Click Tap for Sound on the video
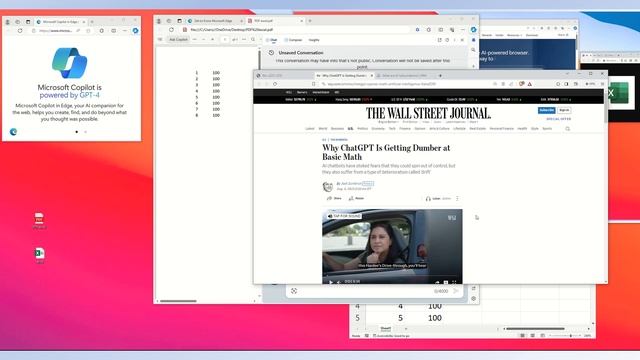 [x=344, y=216]
